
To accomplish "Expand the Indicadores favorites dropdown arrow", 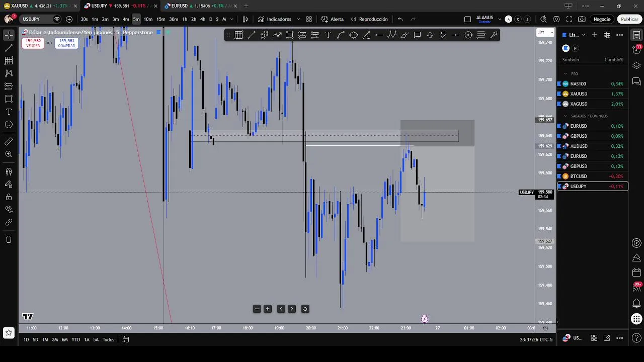I will tap(298, 19).
